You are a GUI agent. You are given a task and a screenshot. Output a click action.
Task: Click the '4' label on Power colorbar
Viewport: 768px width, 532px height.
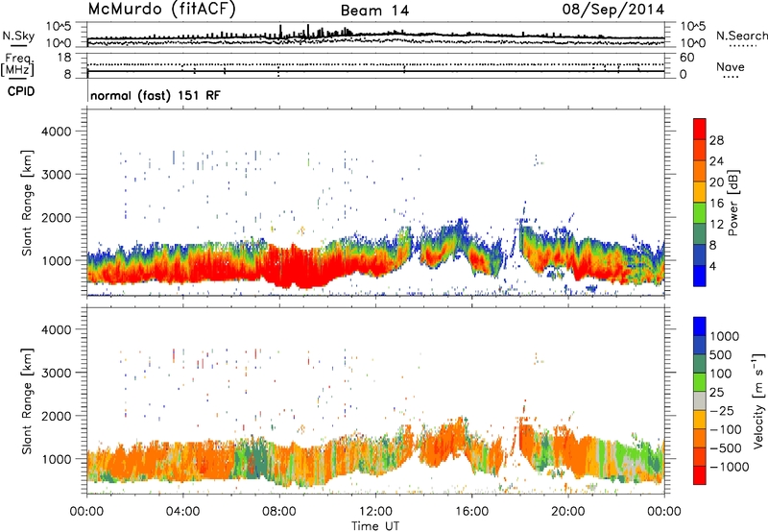712,266
